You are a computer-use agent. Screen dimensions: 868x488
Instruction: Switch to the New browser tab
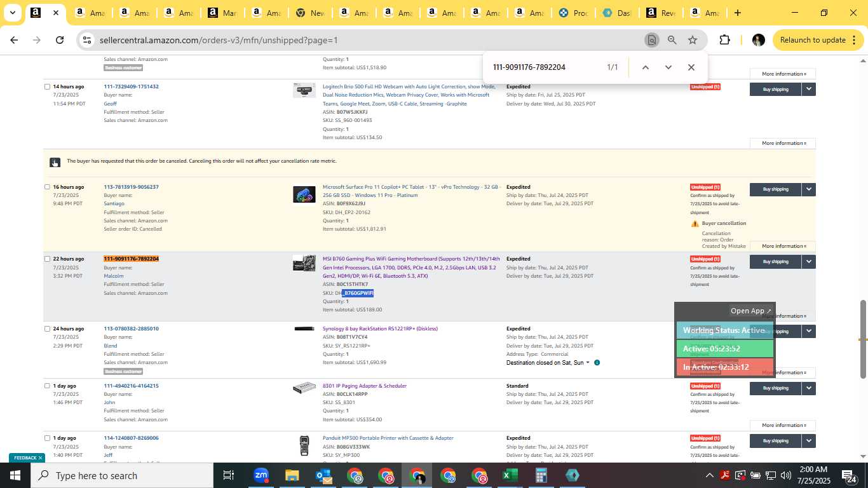click(309, 13)
